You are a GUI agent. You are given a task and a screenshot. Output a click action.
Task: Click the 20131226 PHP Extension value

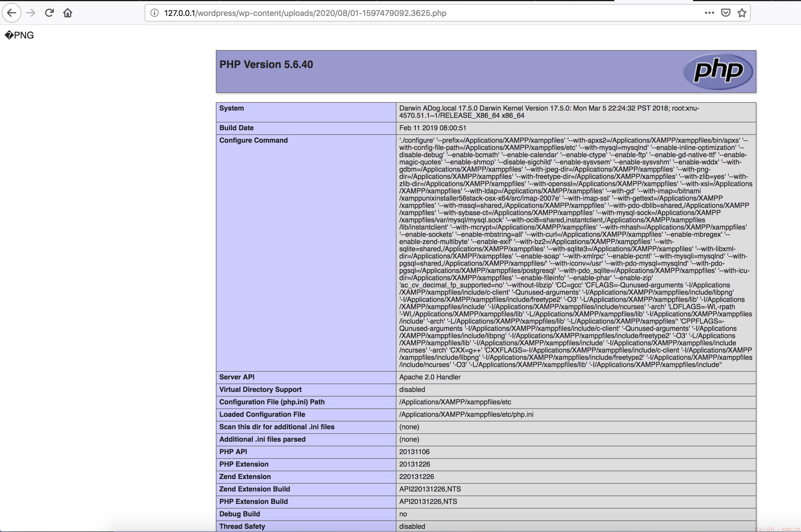pyautogui.click(x=414, y=464)
